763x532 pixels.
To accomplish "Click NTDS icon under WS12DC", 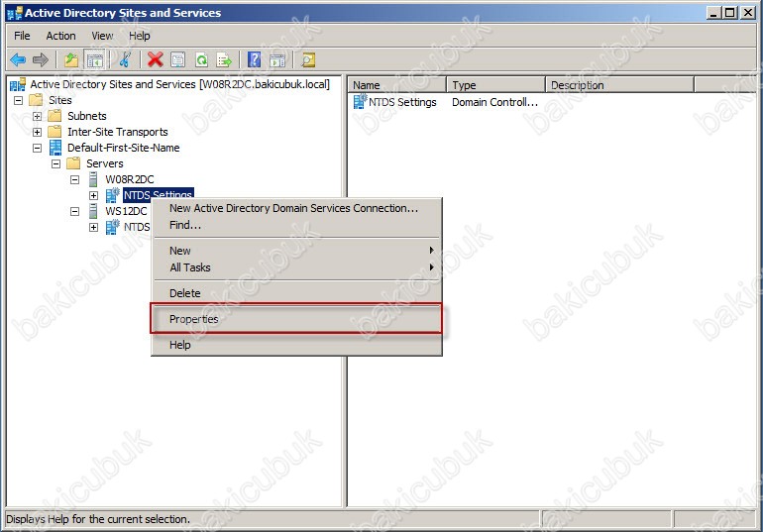I will [x=112, y=227].
